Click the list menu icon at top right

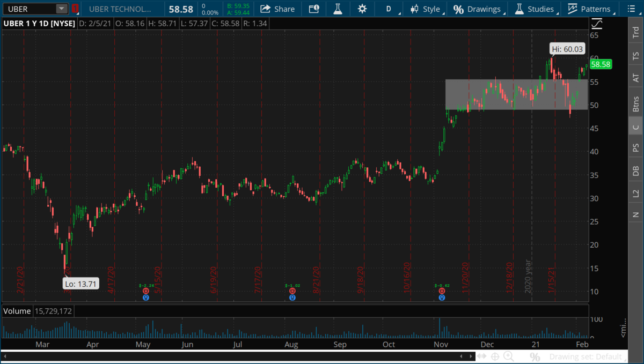click(x=631, y=9)
